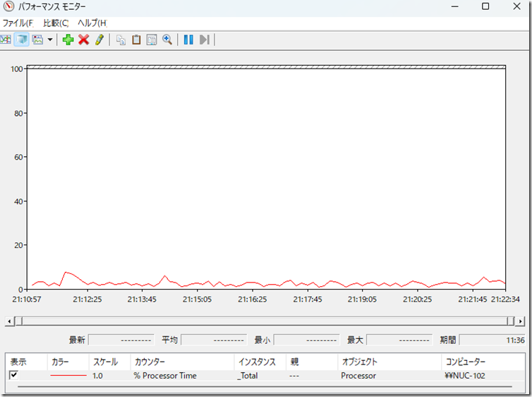Open the ヘルプ menu

(x=92, y=23)
